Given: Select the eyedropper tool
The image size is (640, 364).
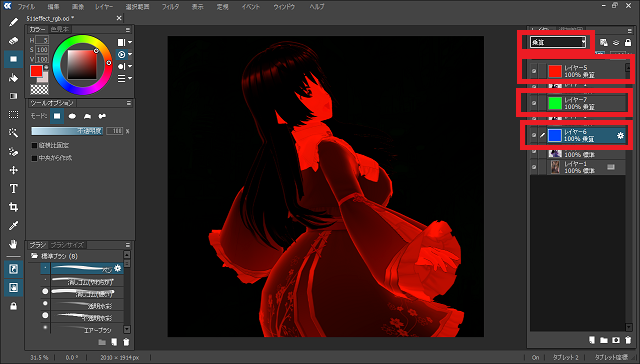Looking at the screenshot, I should pyautogui.click(x=13, y=226).
